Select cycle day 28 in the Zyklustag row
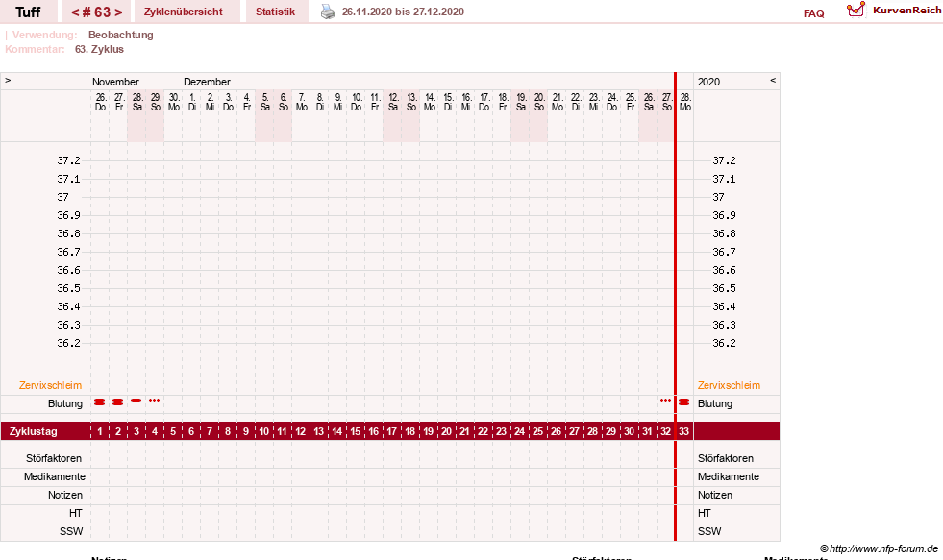 [x=592, y=431]
